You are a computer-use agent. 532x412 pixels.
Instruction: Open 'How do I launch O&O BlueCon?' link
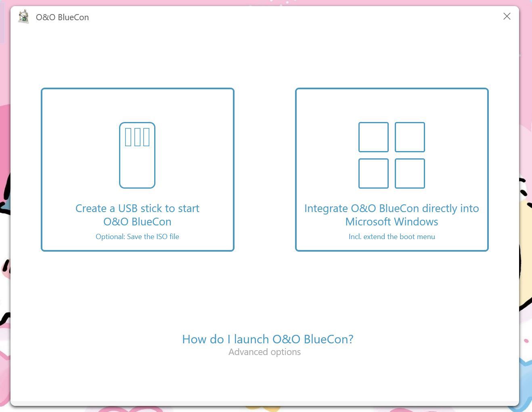pos(268,339)
